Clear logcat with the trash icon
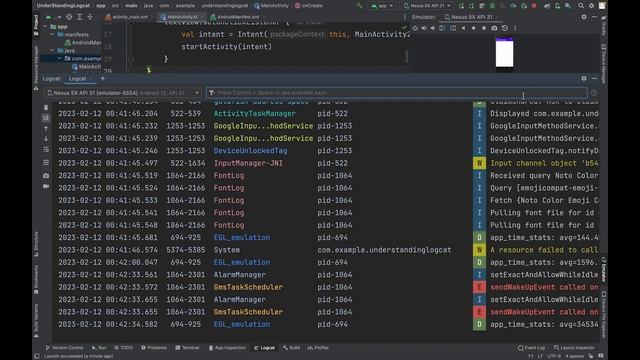640x360 pixels. point(46,107)
